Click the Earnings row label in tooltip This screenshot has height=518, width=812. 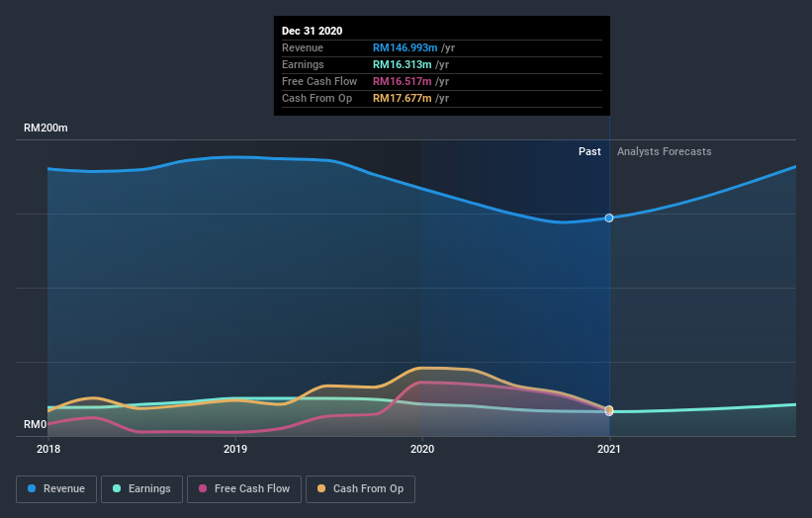pos(303,64)
